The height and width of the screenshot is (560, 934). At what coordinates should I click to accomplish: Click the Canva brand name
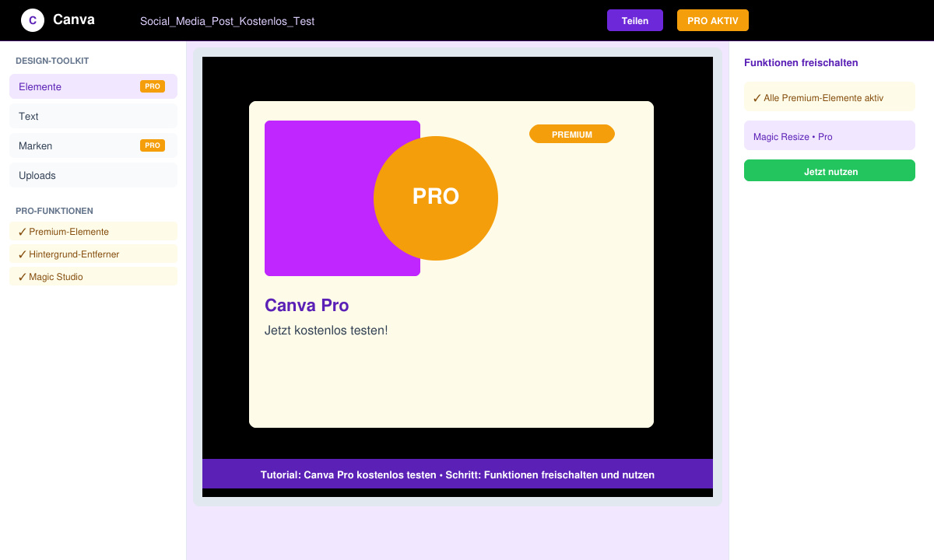[x=74, y=19]
